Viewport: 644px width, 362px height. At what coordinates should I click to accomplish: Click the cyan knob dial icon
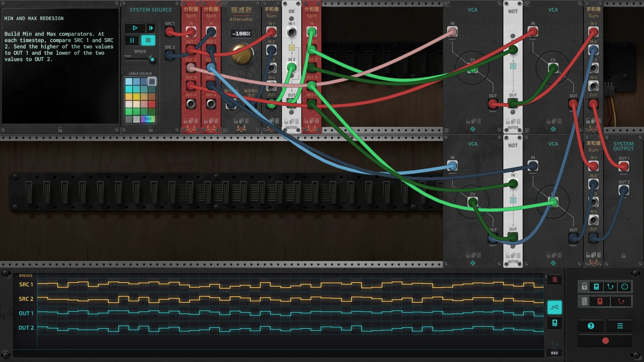[625, 287]
